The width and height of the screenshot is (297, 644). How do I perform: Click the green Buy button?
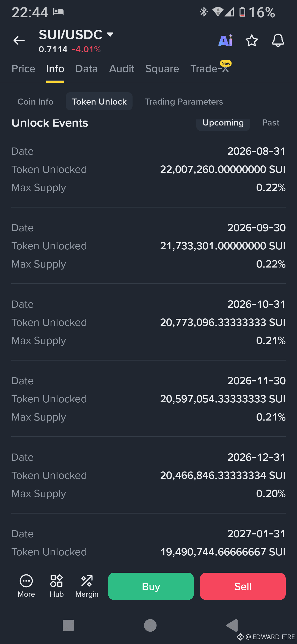point(151,586)
